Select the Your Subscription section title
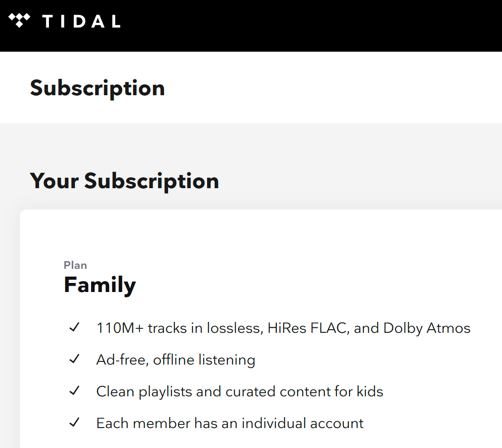Screen dimensions: 502x448 tap(124, 181)
